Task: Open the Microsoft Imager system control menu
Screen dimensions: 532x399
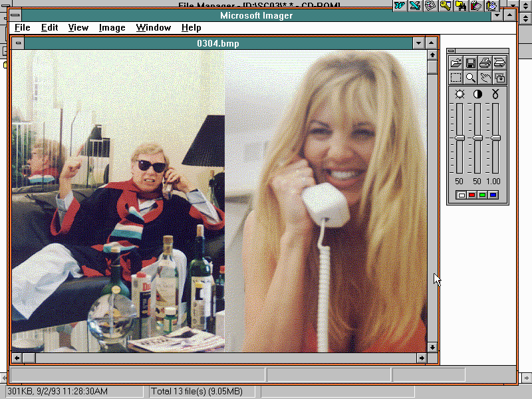Action: 16,15
